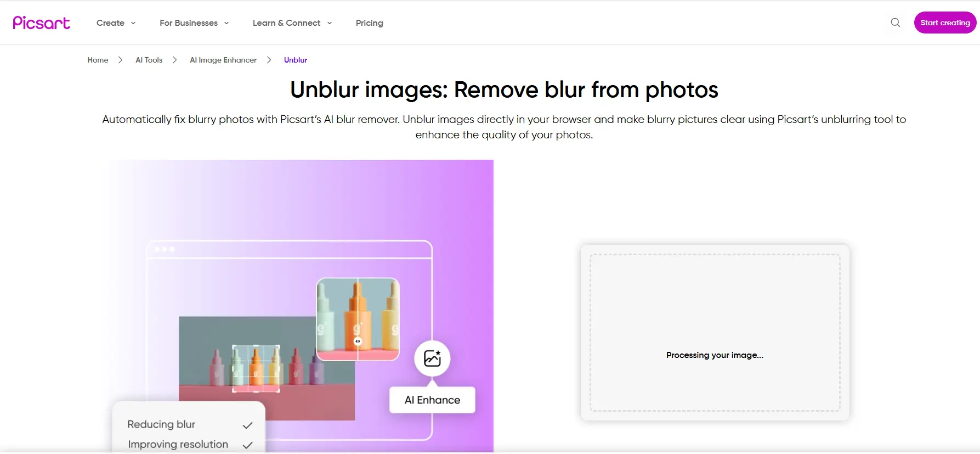Open AI Image Enhancer breadcrumb link
The image size is (980, 454).
223,60
